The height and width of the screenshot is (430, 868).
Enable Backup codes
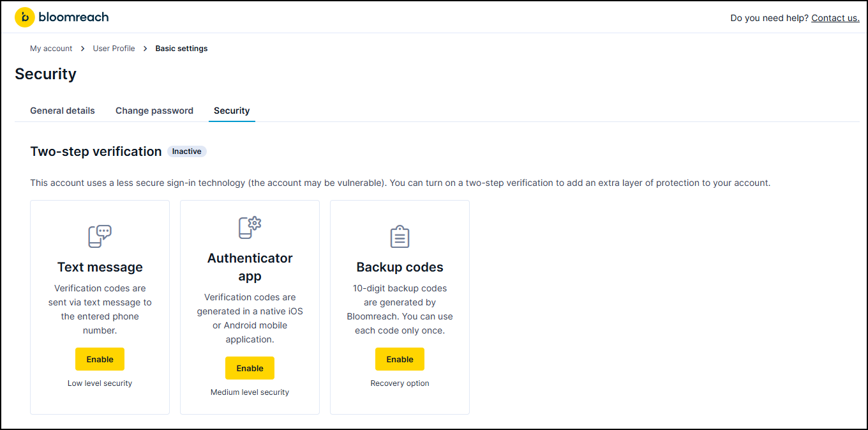point(400,359)
